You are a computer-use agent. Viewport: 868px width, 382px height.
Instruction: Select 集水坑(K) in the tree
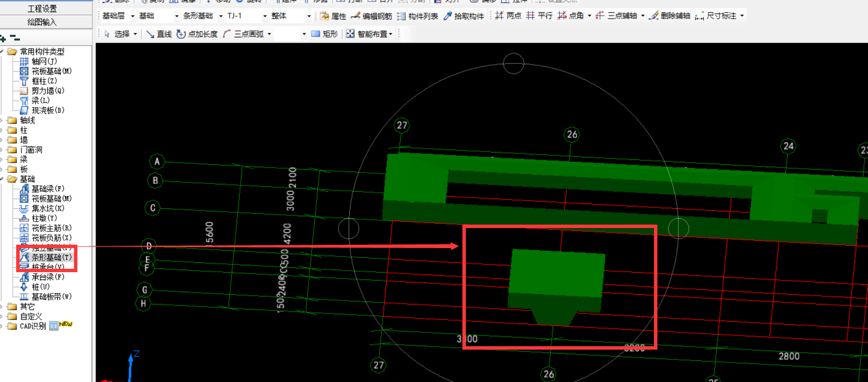coord(42,208)
